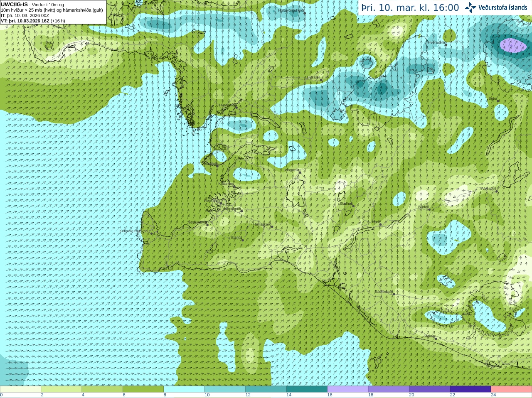Select the pink legend swatch above 24 m/s
Image resolution: width=532 pixels, height=398 pixels.
tap(512, 389)
